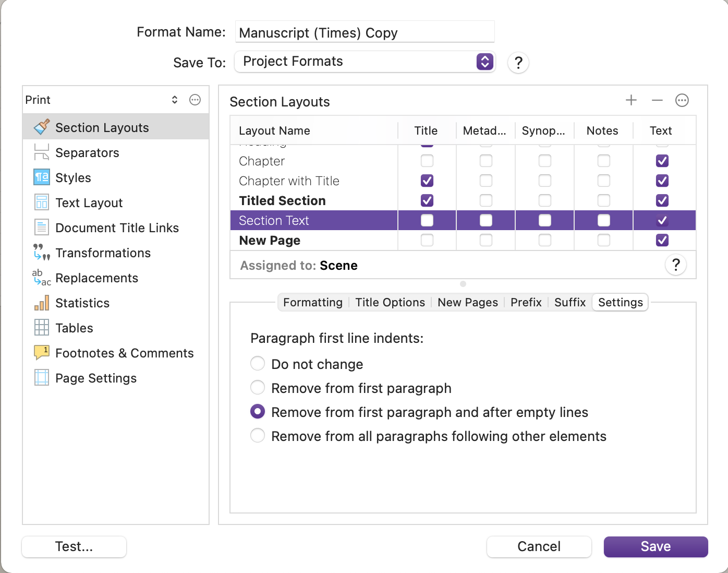Switch to the Formatting tab
728x573 pixels.
313,302
